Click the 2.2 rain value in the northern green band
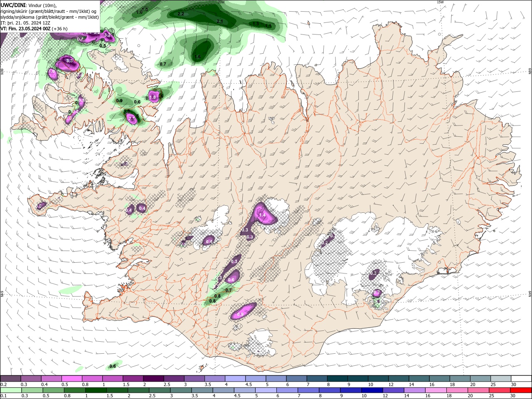Screen dimensions: 532x399 pos(181,14)
